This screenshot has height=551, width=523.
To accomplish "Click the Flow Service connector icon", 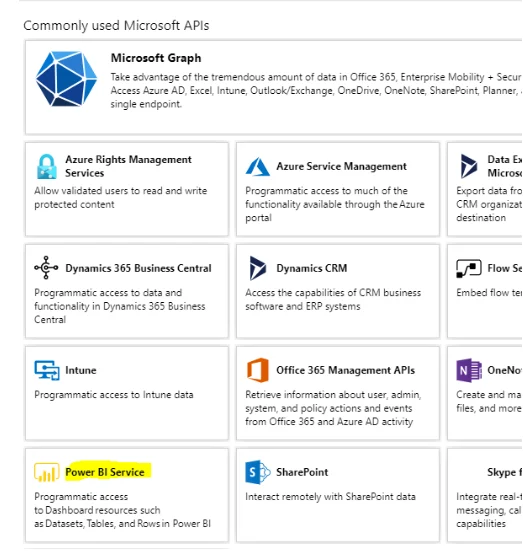I will 469,268.
